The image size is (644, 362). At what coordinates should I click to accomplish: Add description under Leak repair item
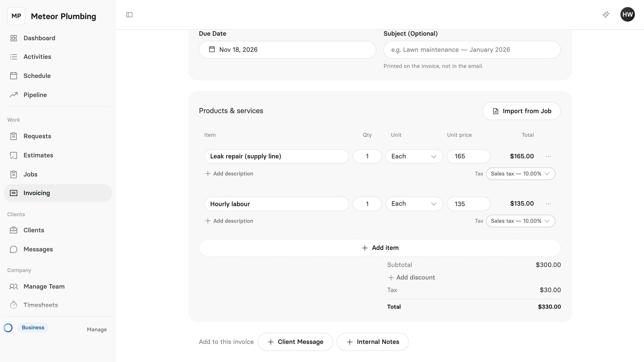tap(229, 174)
